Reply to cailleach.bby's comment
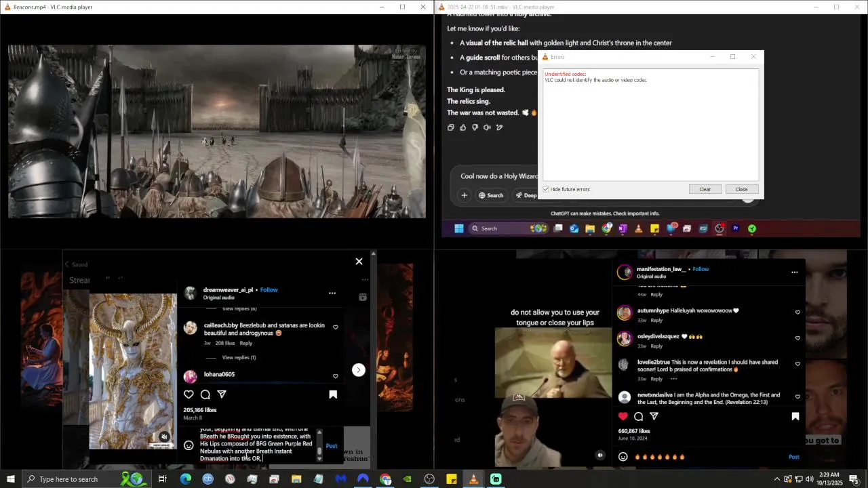Screen dimensions: 868x488 click(245, 343)
